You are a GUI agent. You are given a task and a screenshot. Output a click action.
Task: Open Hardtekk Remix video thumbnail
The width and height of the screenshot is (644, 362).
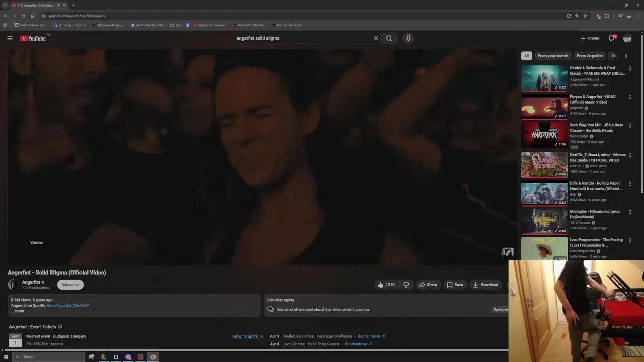point(544,135)
